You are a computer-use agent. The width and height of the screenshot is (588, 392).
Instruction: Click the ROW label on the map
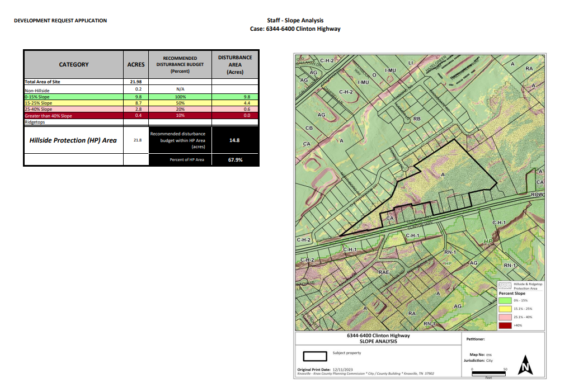(x=538, y=194)
